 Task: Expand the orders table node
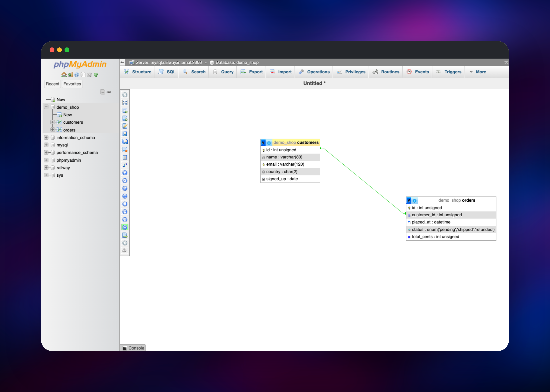pyautogui.click(x=53, y=130)
